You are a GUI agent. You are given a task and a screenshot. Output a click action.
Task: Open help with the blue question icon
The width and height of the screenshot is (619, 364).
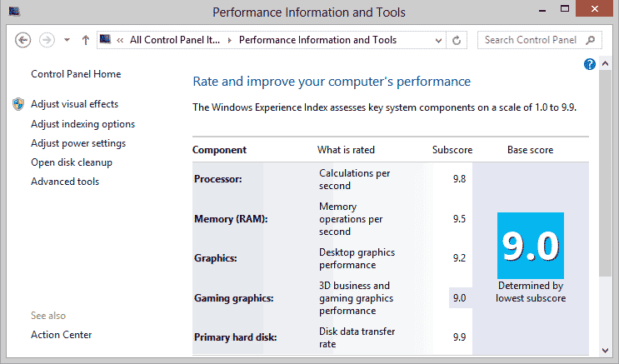(x=589, y=64)
